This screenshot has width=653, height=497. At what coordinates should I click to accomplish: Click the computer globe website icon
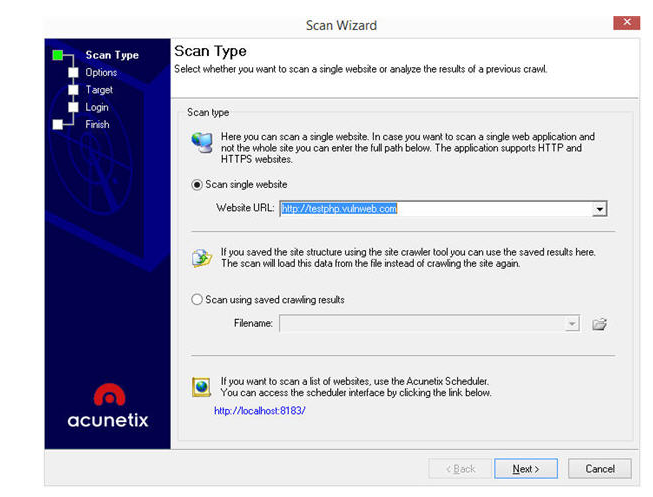[202, 142]
